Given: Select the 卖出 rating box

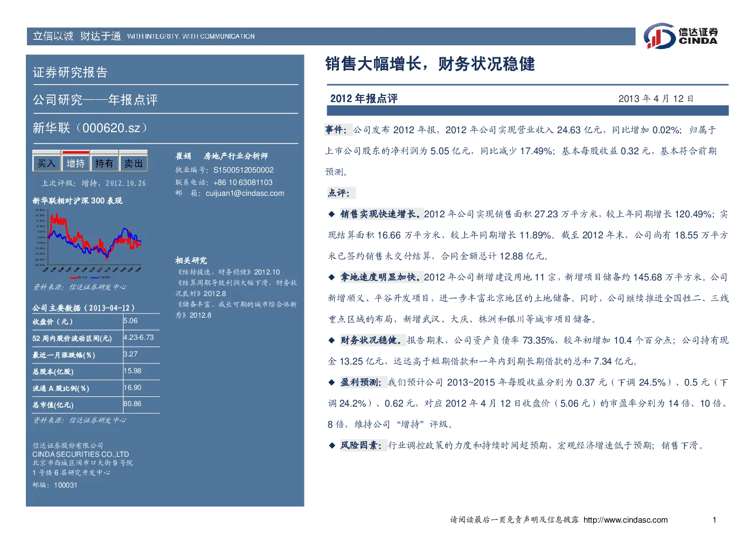Looking at the screenshot, I should pos(133,163).
